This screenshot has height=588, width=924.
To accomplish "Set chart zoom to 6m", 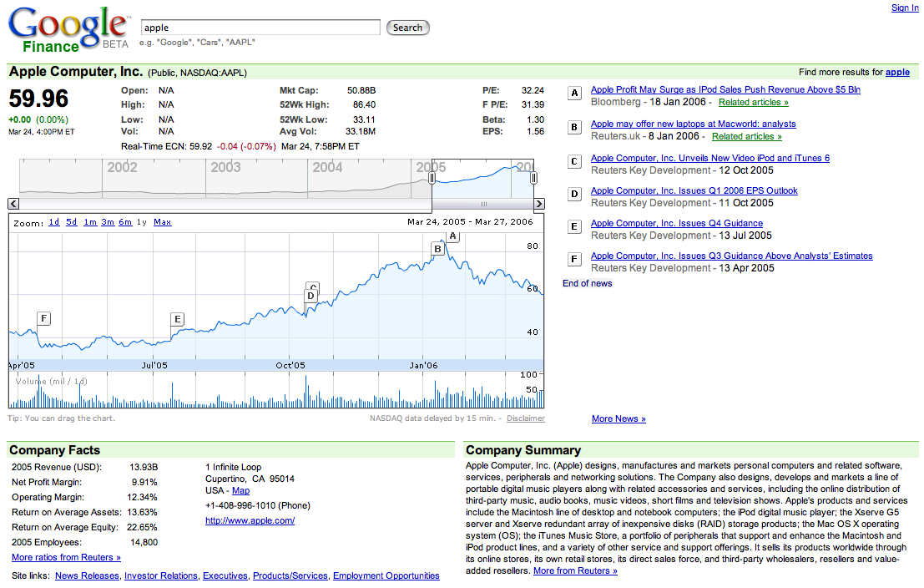I will pyautogui.click(x=125, y=222).
